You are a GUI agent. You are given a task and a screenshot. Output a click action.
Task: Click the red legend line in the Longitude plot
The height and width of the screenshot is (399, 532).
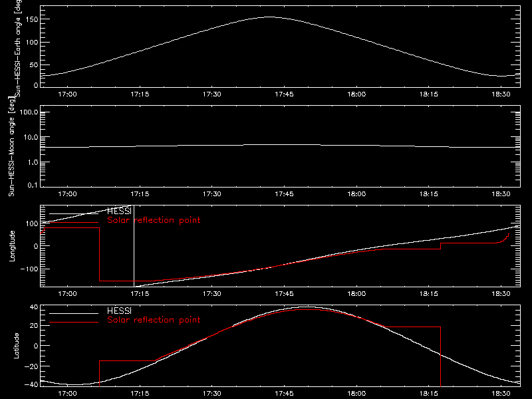pos(74,223)
